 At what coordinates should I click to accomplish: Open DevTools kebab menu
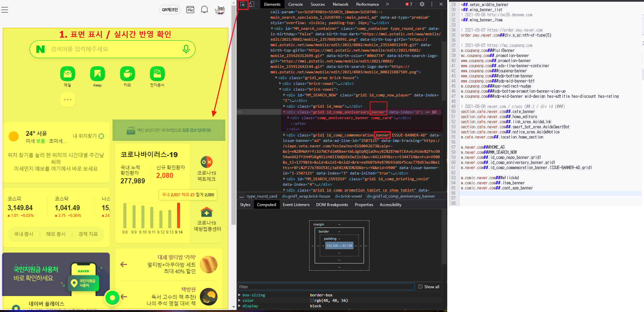(432, 4)
